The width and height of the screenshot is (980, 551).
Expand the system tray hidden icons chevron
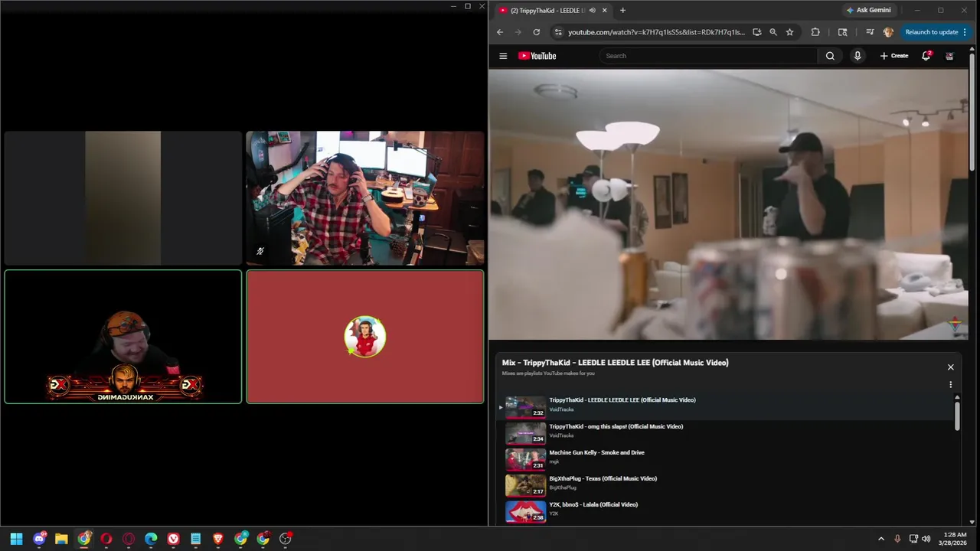tap(881, 539)
